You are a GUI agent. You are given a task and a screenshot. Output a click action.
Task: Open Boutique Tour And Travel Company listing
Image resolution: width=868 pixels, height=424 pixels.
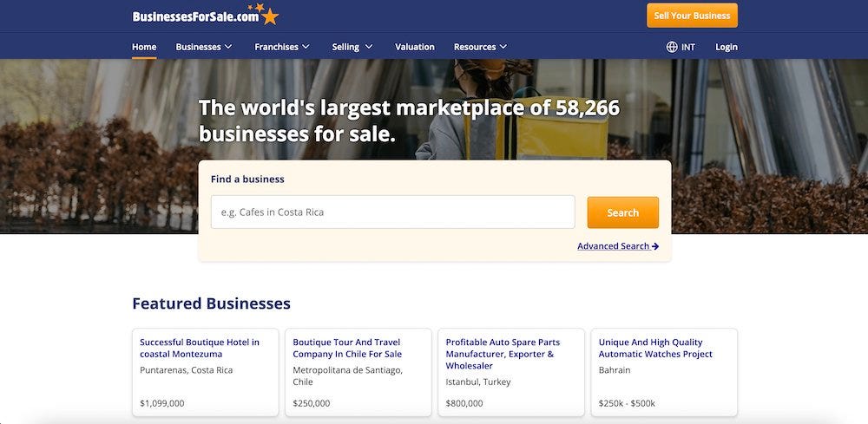pos(347,349)
